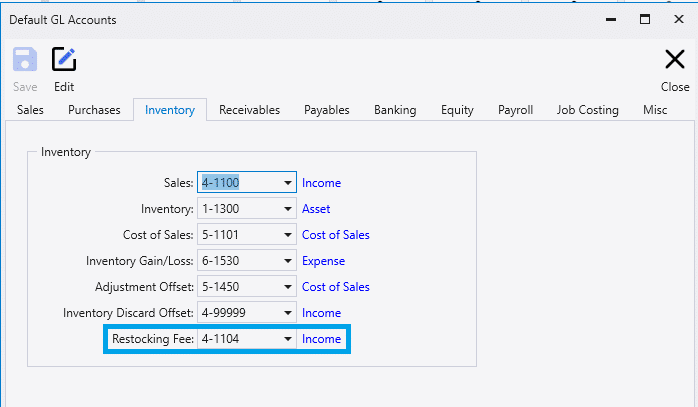The height and width of the screenshot is (407, 698).
Task: Expand the Inventory account dropdown arrow
Action: coord(288,209)
